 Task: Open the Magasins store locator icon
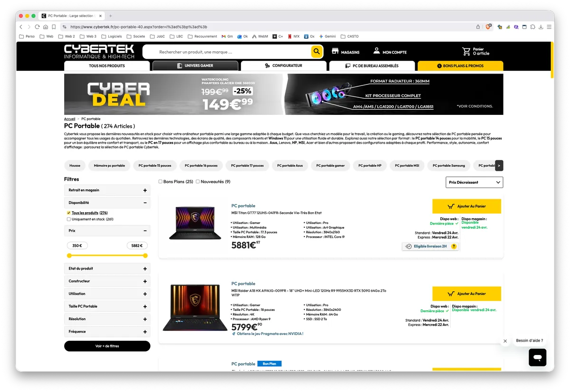tap(335, 51)
